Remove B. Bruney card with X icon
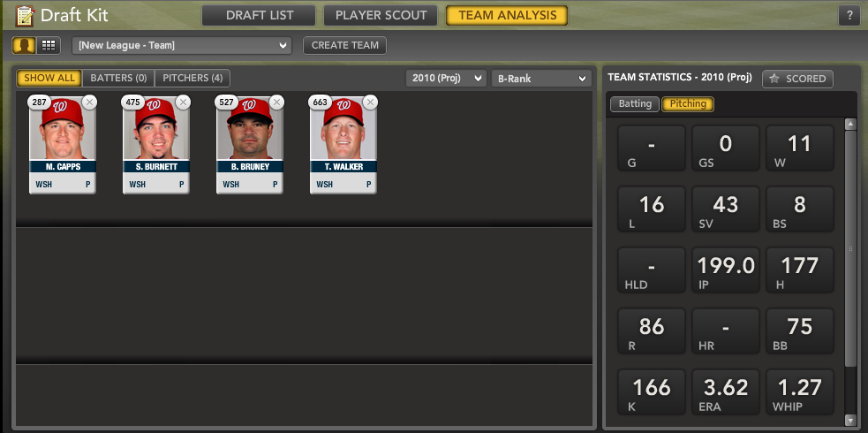 (x=277, y=102)
